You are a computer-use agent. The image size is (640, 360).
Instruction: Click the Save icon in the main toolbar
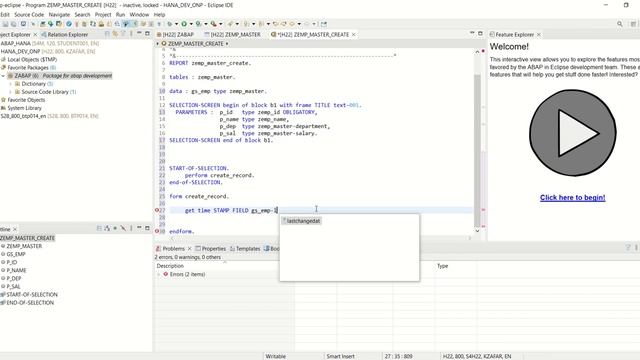(x=5, y=24)
